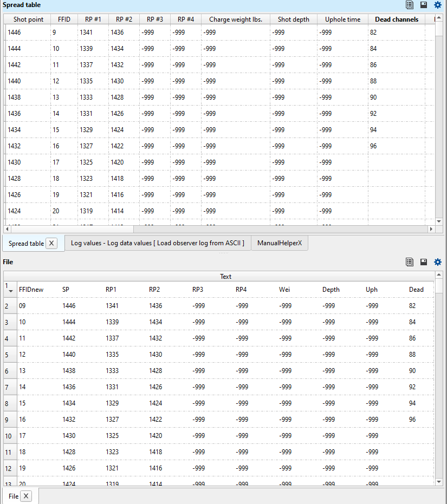
Task: Close the Spread table tab with its X button
Action: coord(51,243)
